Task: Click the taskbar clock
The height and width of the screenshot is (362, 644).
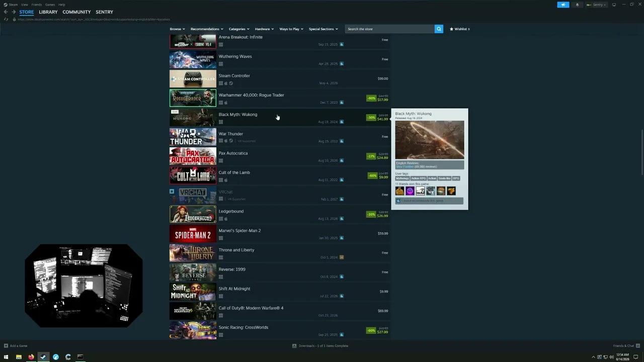Action: coord(623,357)
